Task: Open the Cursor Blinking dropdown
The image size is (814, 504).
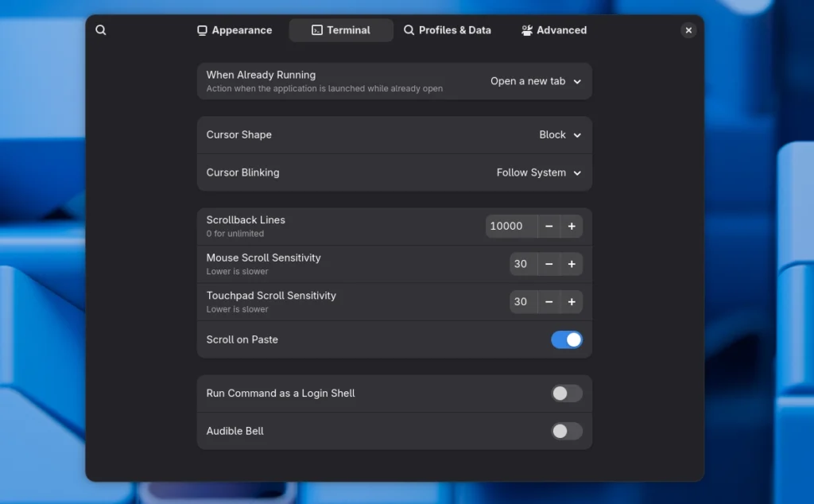Action: [538, 173]
